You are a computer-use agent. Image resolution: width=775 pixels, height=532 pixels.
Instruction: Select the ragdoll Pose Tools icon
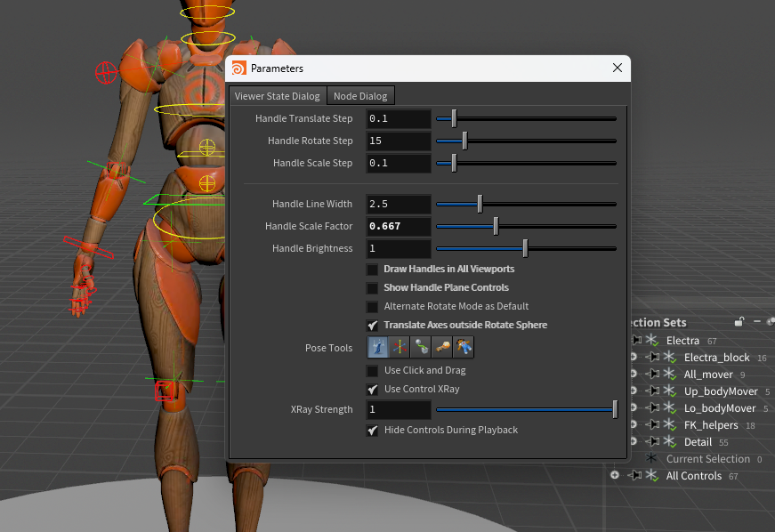coord(463,347)
